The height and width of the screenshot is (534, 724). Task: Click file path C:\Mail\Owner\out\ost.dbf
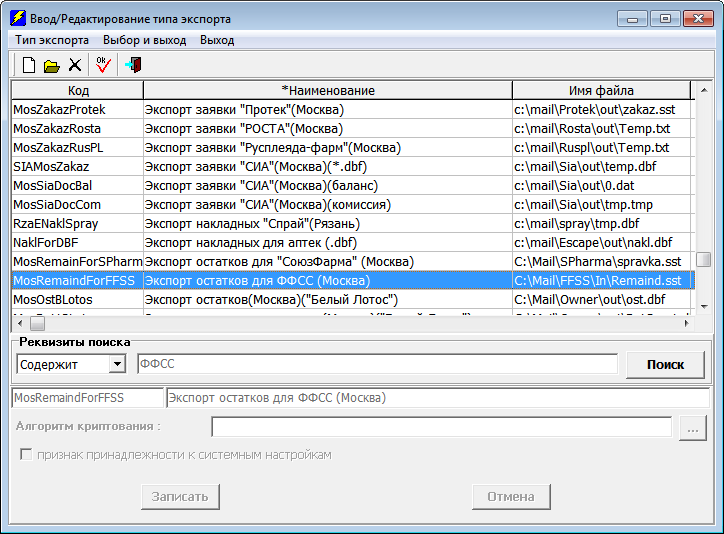click(x=602, y=300)
